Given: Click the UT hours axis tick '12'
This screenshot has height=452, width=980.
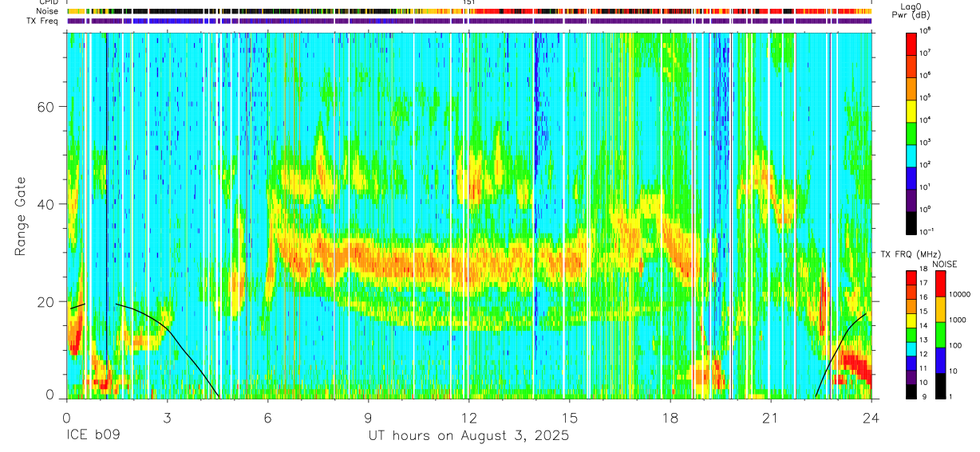Looking at the screenshot, I should click(468, 417).
